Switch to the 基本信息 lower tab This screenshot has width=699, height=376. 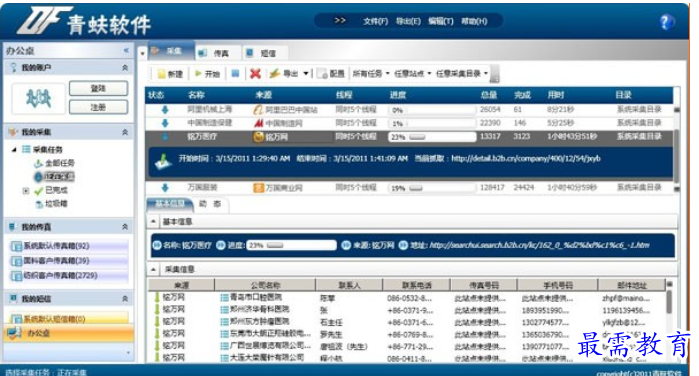click(x=169, y=204)
